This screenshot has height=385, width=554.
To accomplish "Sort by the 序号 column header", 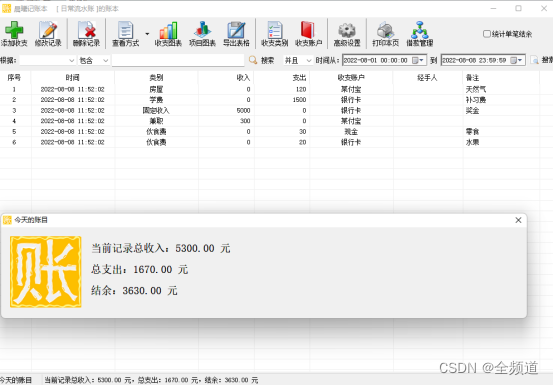I will (14, 78).
